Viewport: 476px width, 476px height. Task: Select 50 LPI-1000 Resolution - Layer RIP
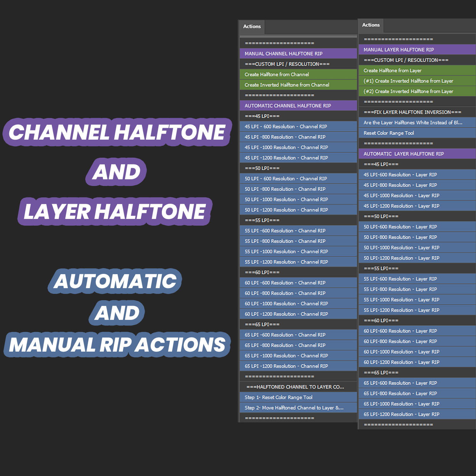(417, 248)
